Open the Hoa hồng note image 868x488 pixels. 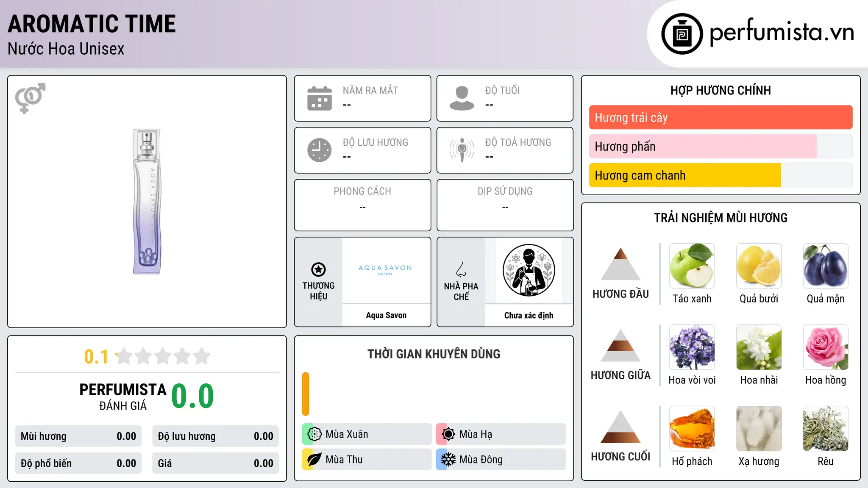826,347
